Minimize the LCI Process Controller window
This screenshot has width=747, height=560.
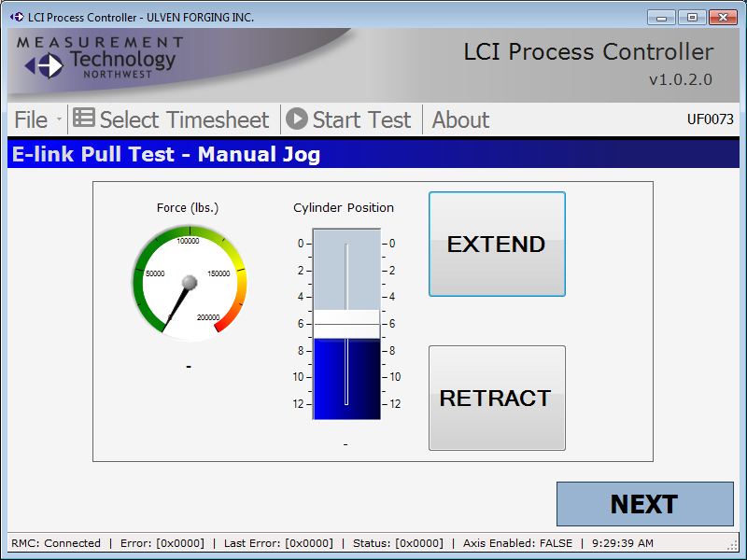click(661, 17)
